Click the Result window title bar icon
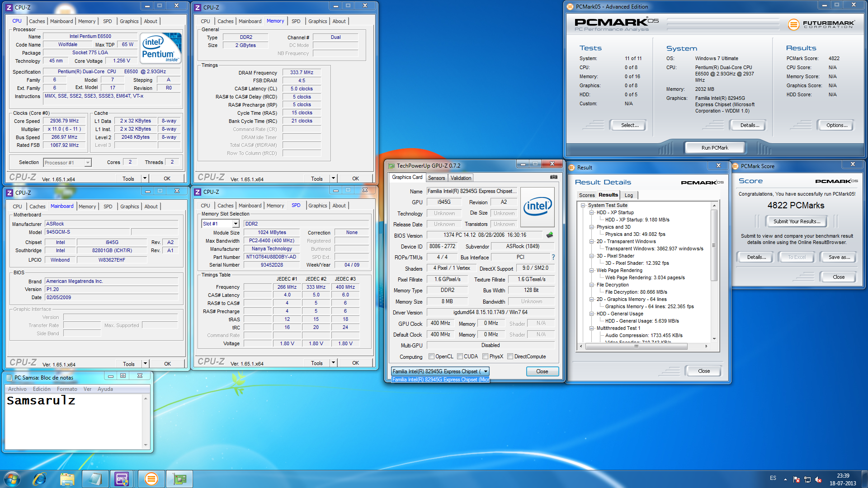 tap(571, 168)
